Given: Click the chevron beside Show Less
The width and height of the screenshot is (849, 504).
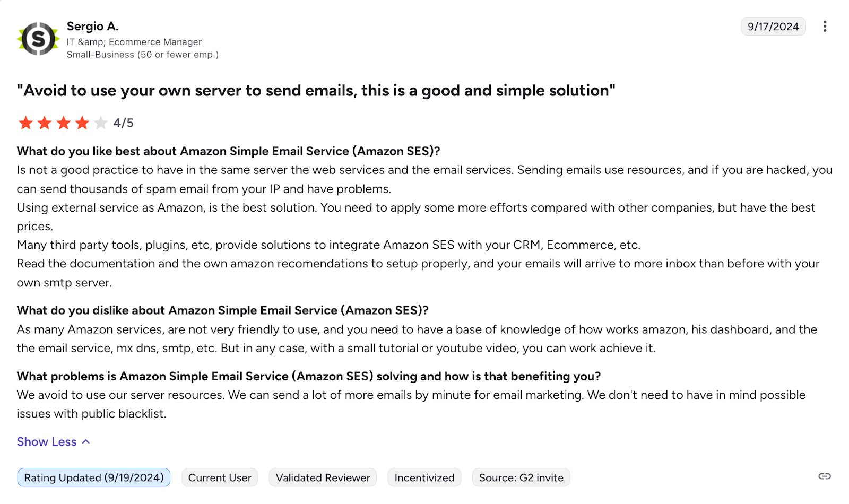Looking at the screenshot, I should 86,442.
